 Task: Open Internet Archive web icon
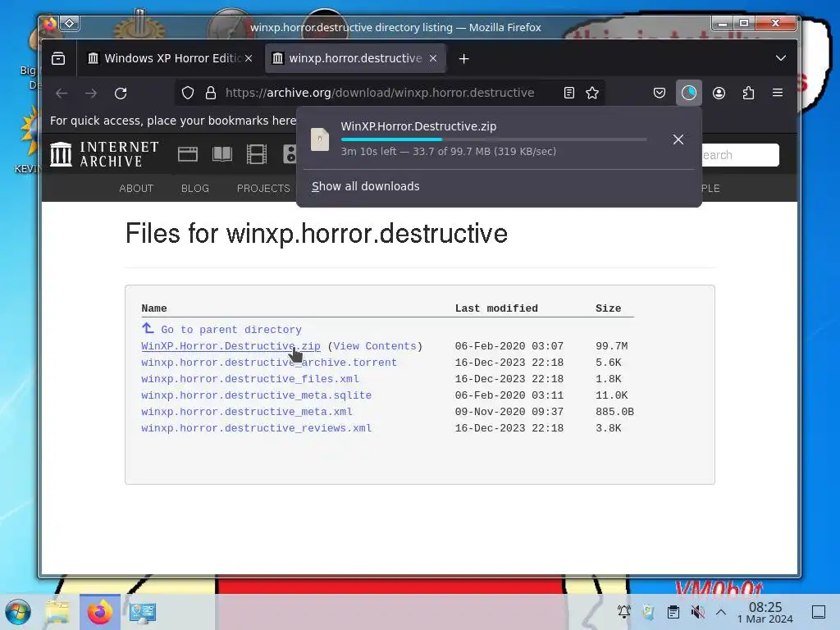188,154
